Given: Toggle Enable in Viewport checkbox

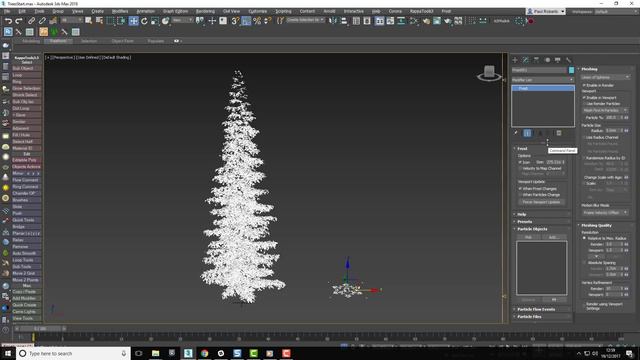Looking at the screenshot, I should 584,98.
